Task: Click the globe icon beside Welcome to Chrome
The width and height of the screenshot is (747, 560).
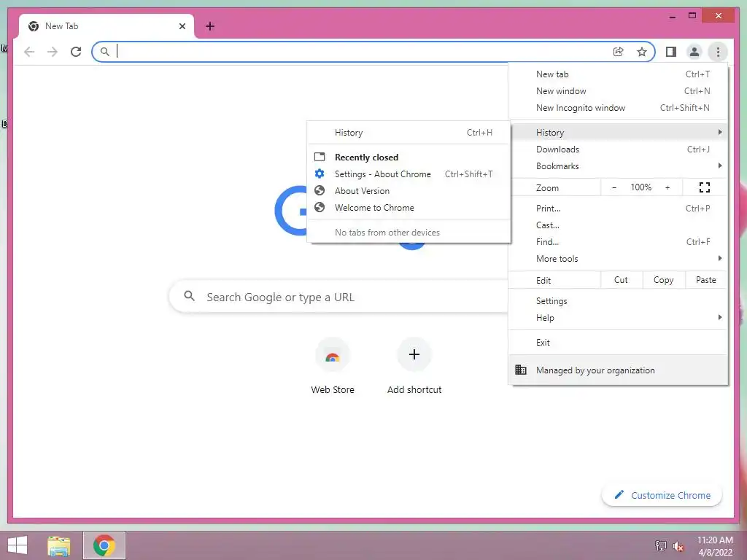Action: click(x=320, y=207)
